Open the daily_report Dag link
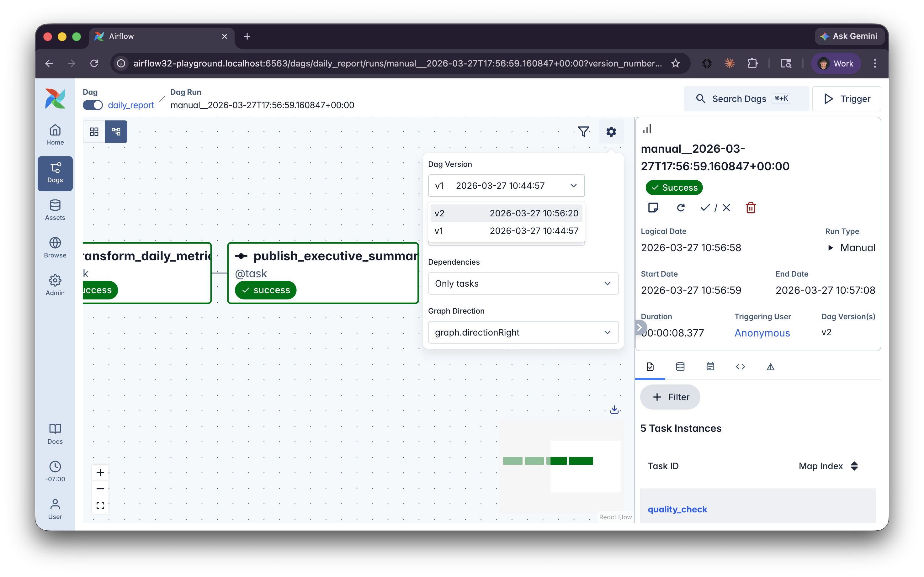Image resolution: width=924 pixels, height=577 pixels. pyautogui.click(x=131, y=105)
